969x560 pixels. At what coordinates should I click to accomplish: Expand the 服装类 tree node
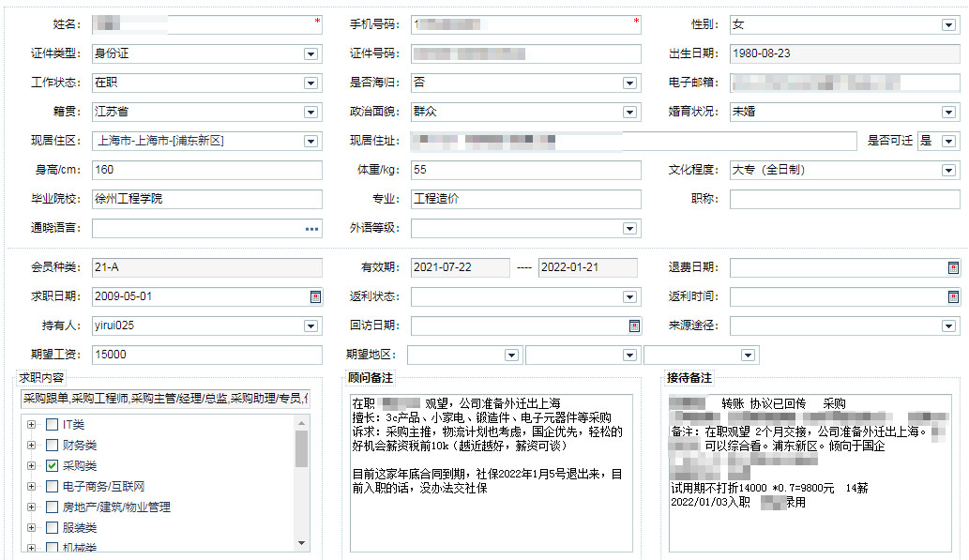click(31, 527)
